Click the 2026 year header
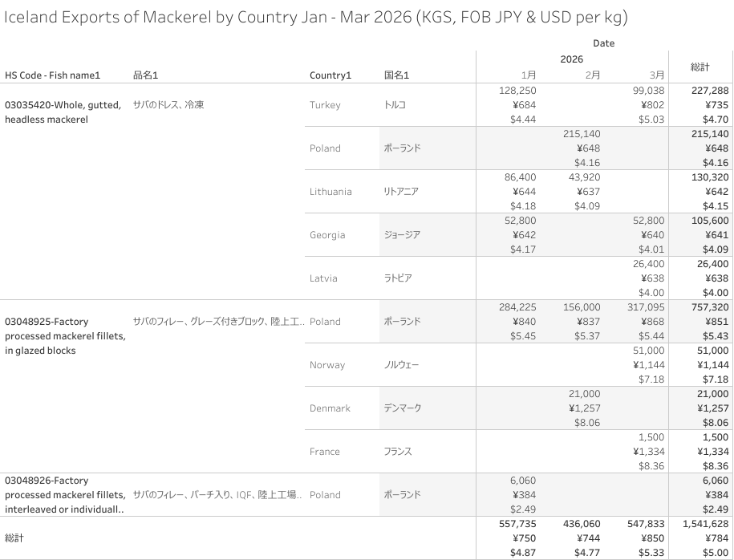This screenshot has width=734, height=560. 572,59
